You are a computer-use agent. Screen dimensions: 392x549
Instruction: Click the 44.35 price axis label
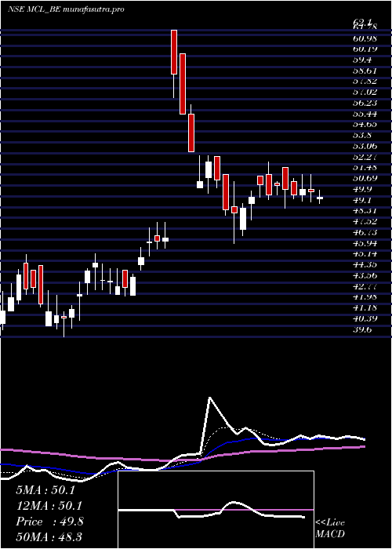point(365,265)
